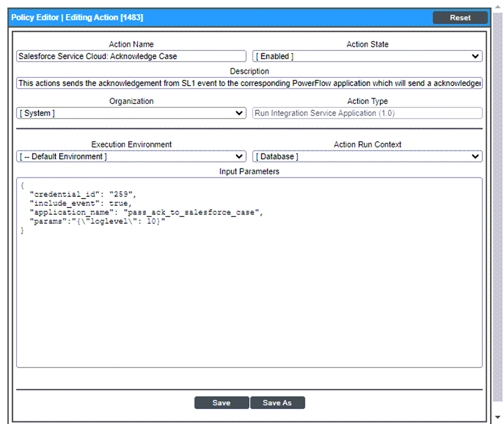Image resolution: width=504 pixels, height=424 pixels.
Task: Click the Description label
Action: pyautogui.click(x=249, y=72)
